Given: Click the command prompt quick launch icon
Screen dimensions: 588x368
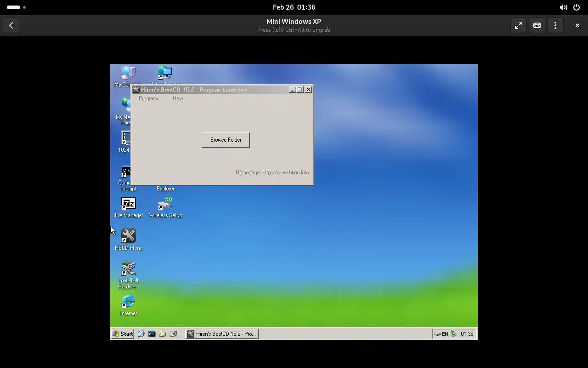Looking at the screenshot, I should tap(152, 334).
